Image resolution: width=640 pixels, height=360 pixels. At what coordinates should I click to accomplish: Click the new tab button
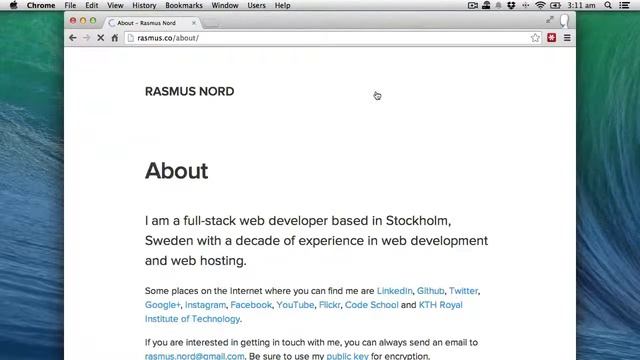click(x=211, y=23)
